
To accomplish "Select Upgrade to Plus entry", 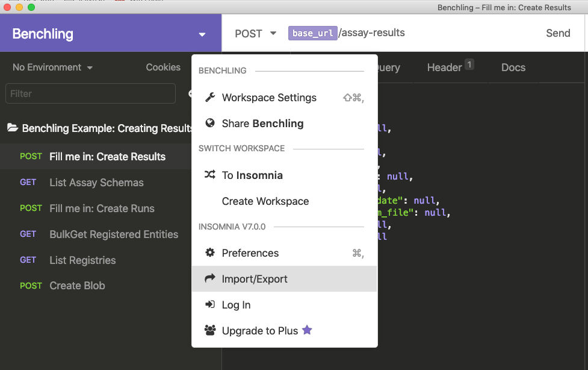I will (x=284, y=331).
